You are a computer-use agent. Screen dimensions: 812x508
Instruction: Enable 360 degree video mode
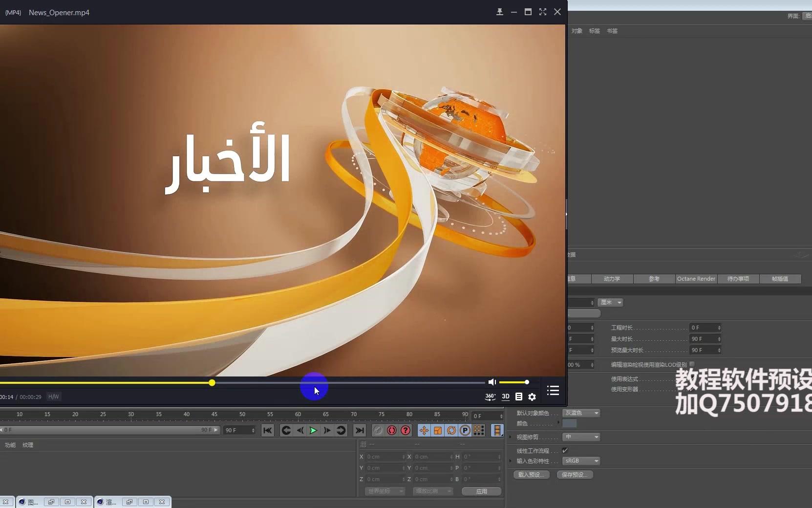[x=490, y=397]
